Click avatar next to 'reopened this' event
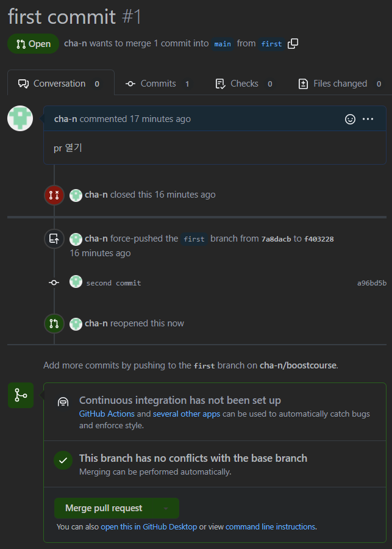Viewport: 392px width, 549px height. [76, 324]
